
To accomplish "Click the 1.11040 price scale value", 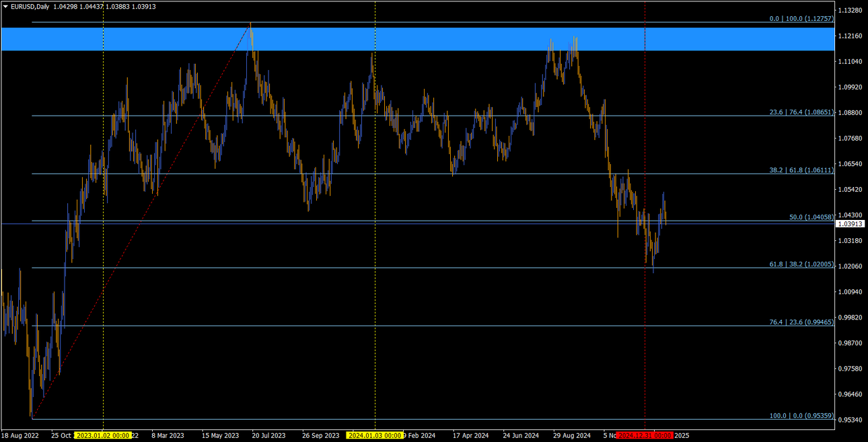I will [x=851, y=61].
